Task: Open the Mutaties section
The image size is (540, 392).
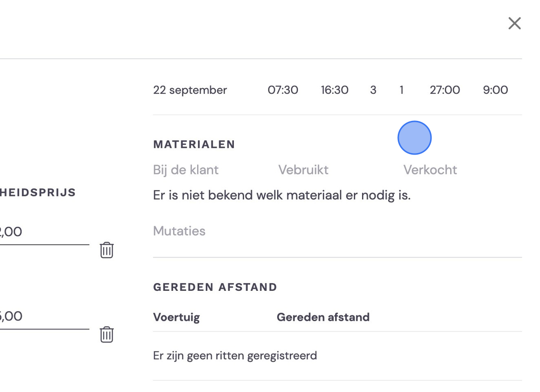Action: pos(179,231)
